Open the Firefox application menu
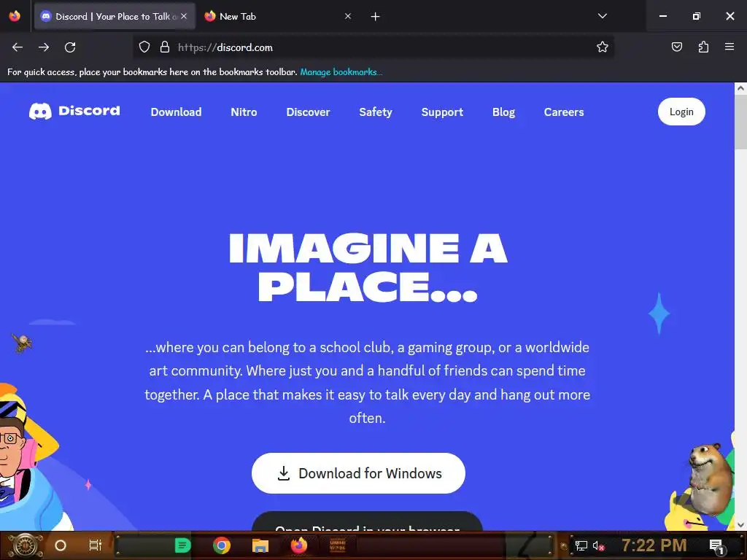The image size is (747, 560). pos(729,47)
